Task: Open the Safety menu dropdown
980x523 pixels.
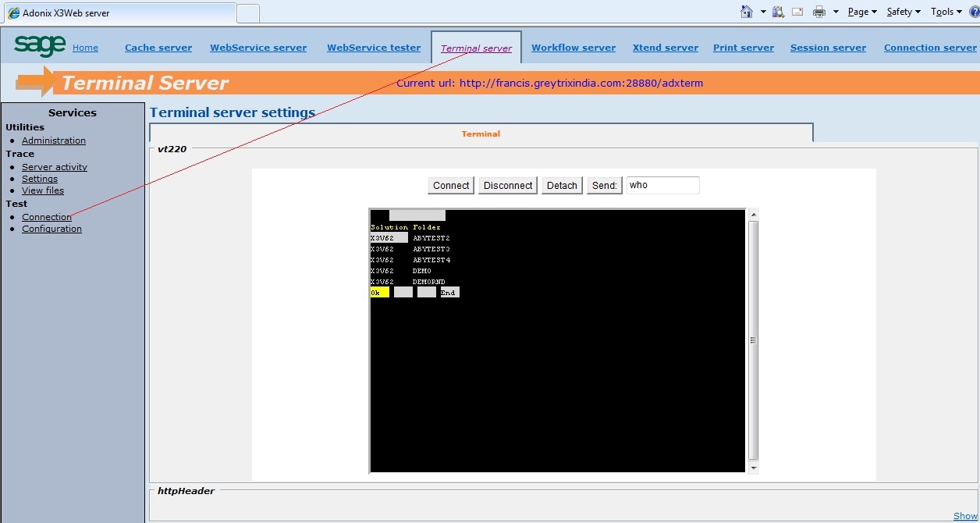Action: pos(904,12)
